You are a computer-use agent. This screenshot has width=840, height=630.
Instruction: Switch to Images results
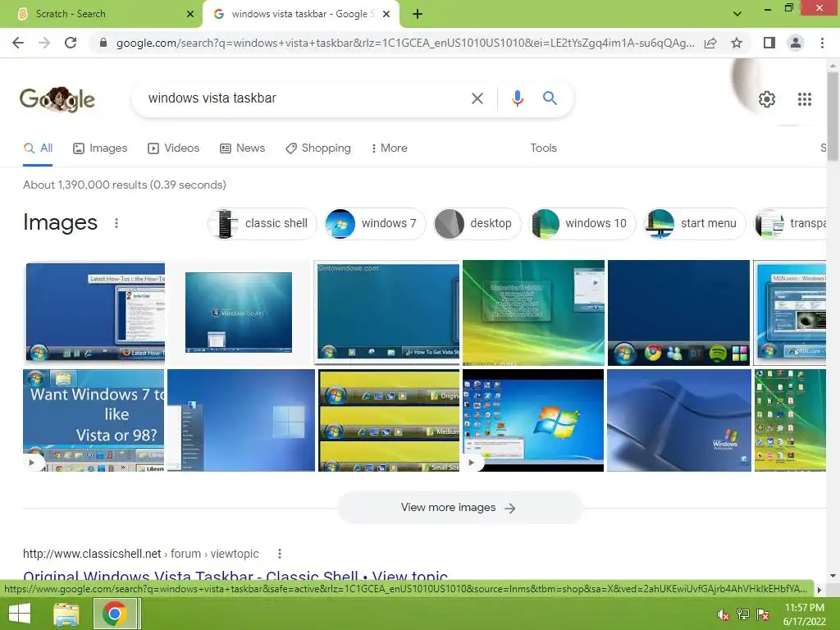tap(100, 148)
